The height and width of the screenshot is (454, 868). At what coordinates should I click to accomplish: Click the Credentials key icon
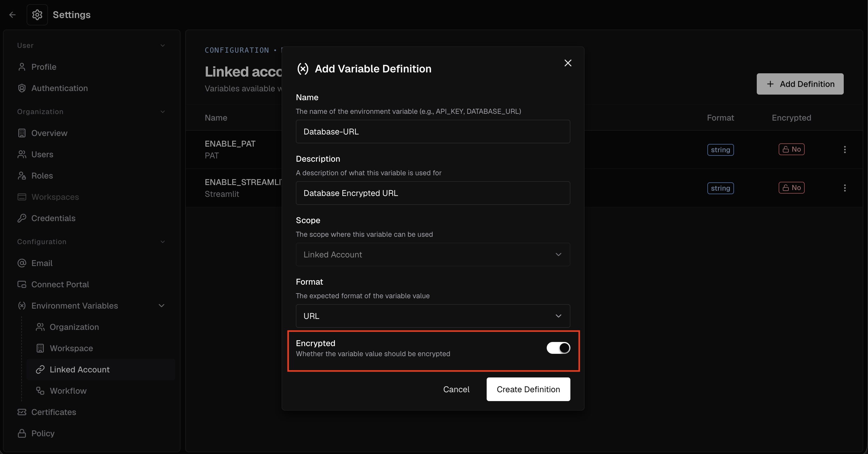[x=22, y=218]
